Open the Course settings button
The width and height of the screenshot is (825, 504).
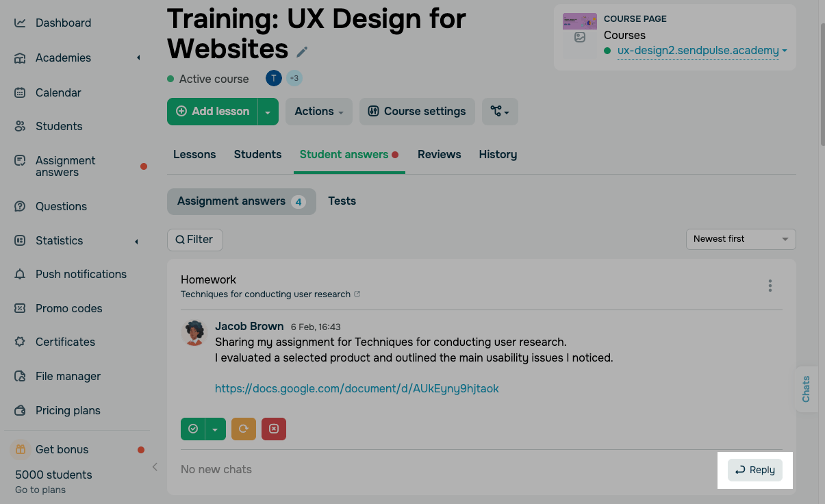pos(417,112)
